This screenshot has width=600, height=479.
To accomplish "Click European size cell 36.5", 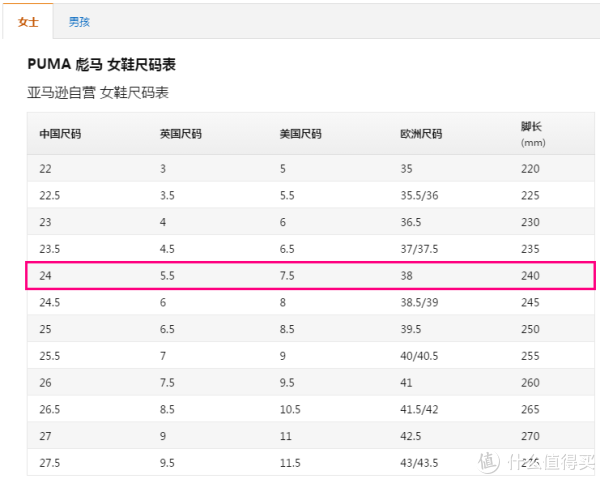I will (x=411, y=222).
